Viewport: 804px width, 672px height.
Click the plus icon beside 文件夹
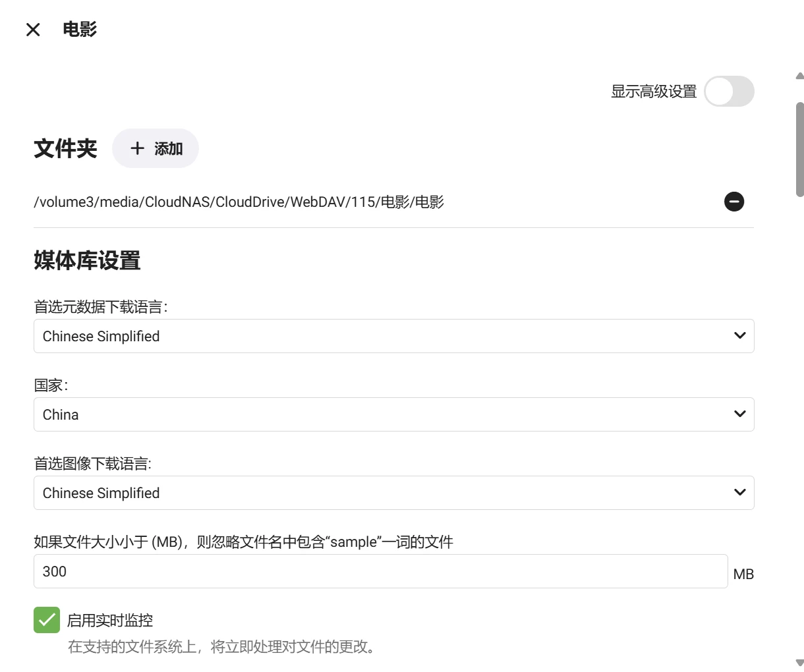[x=137, y=149]
